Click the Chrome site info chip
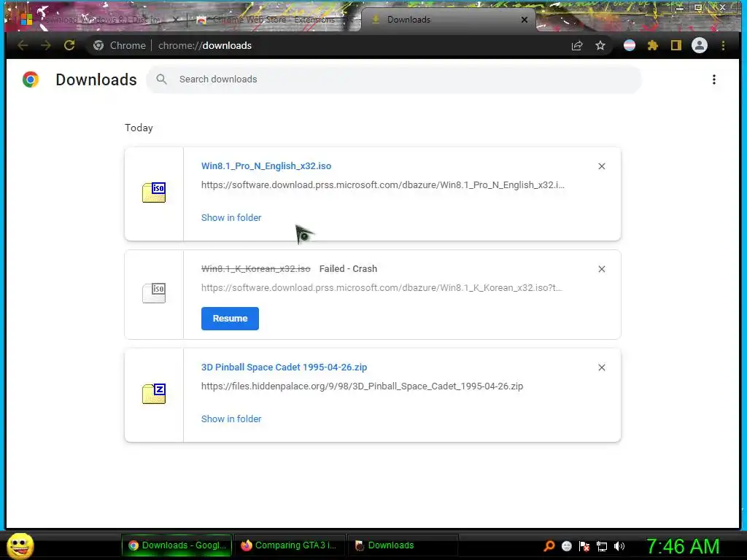Screen dimensions: 747x560 (x=120, y=45)
